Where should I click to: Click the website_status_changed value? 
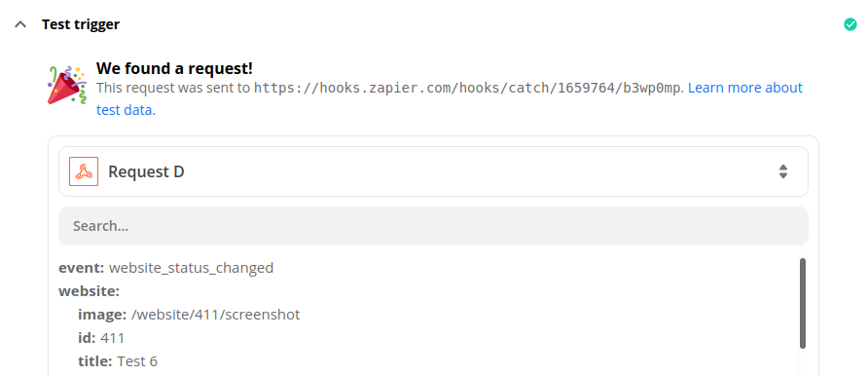[192, 268]
